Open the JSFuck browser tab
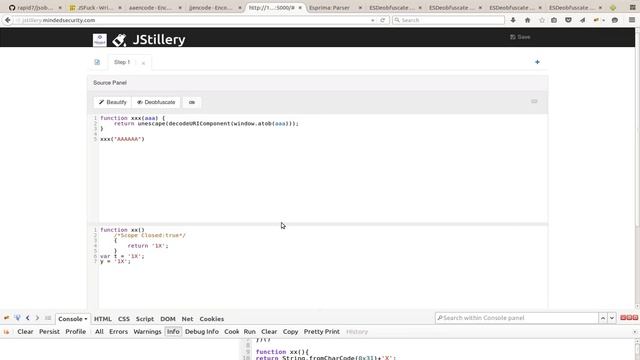 [x=96, y=8]
